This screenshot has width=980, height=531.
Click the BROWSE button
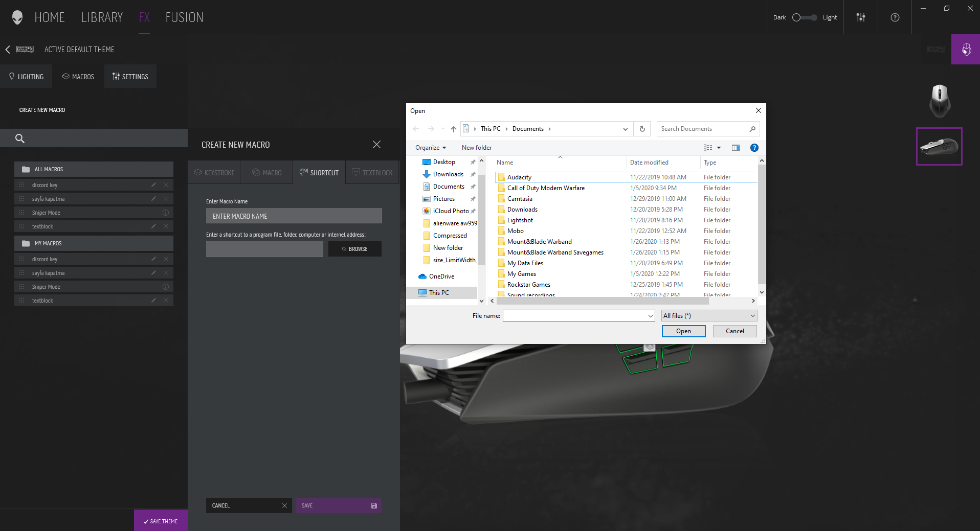point(354,249)
